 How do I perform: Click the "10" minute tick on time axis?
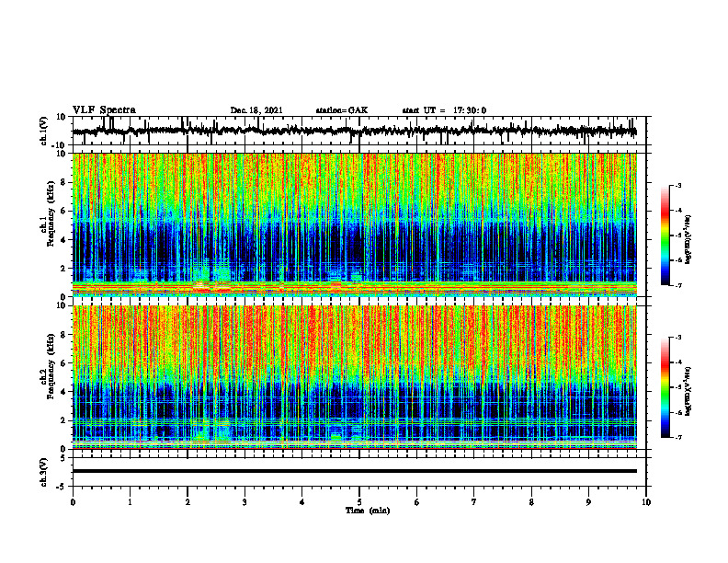[646, 502]
